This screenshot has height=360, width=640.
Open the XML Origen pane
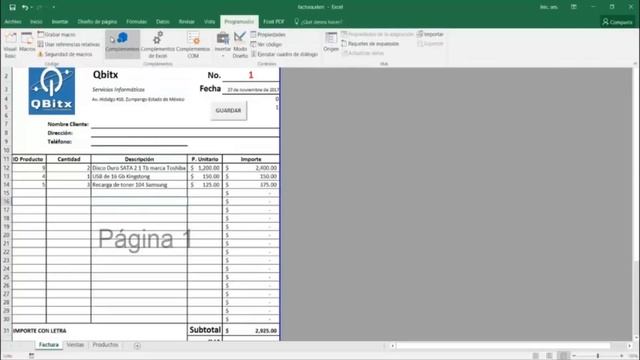click(331, 42)
